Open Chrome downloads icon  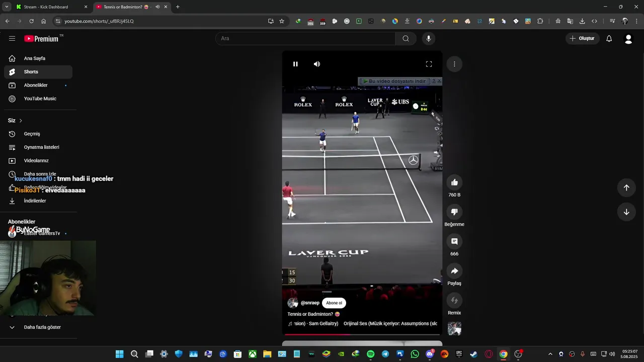click(582, 21)
